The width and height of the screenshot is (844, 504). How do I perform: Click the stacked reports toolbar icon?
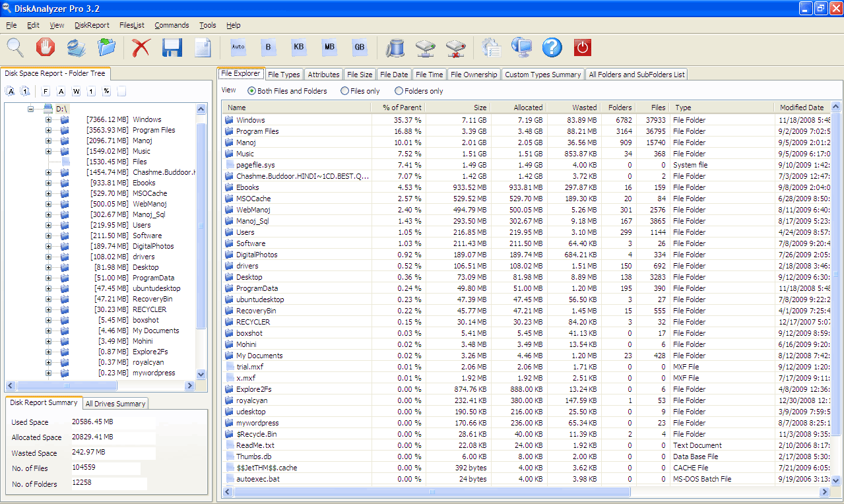(76, 47)
